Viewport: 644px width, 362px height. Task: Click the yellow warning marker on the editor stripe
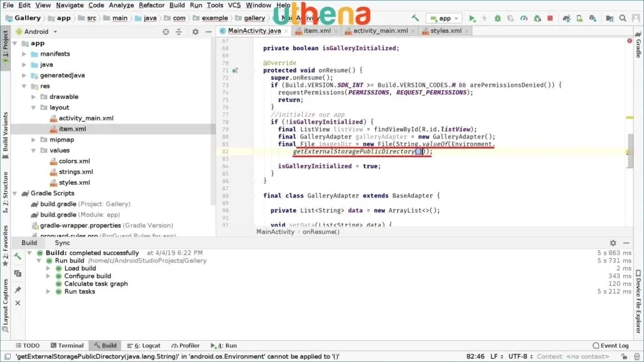coord(630,118)
